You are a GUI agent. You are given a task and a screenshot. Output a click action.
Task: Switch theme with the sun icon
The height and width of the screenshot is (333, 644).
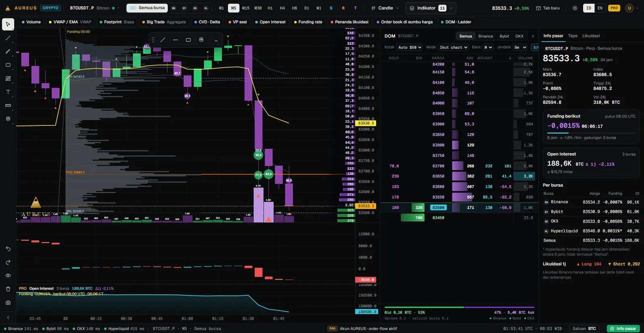coord(575,8)
